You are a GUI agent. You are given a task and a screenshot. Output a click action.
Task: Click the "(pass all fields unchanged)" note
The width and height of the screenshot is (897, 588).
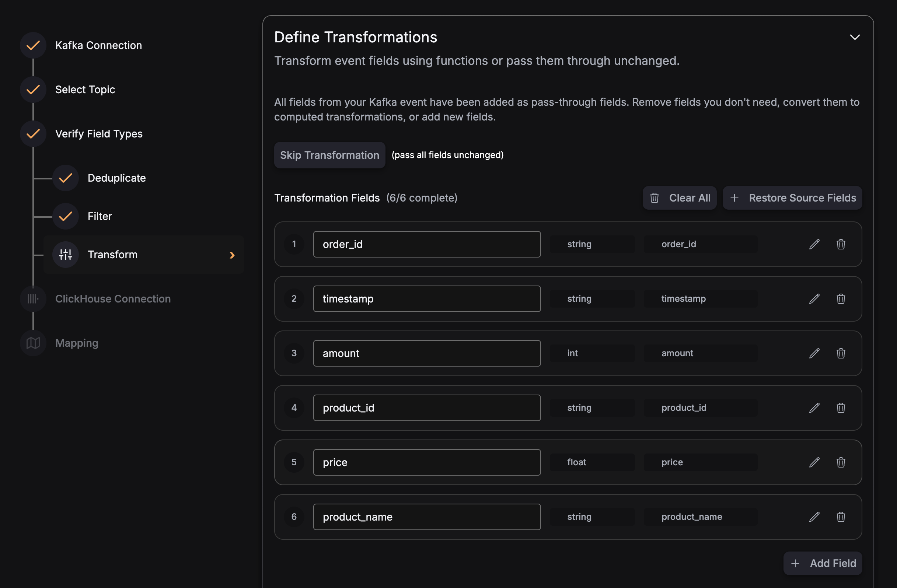coord(447,155)
